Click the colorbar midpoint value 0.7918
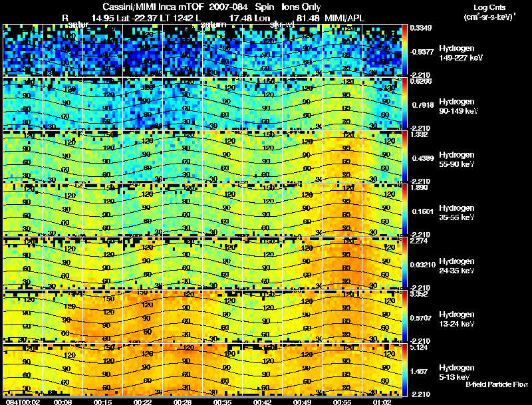The width and height of the screenshot is (532, 405). tap(423, 105)
